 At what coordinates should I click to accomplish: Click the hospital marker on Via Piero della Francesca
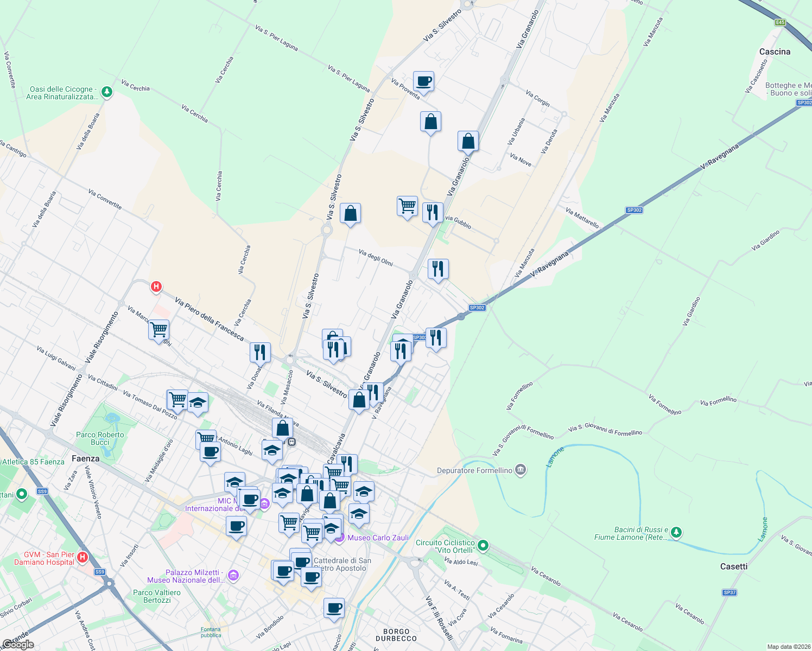click(x=156, y=286)
